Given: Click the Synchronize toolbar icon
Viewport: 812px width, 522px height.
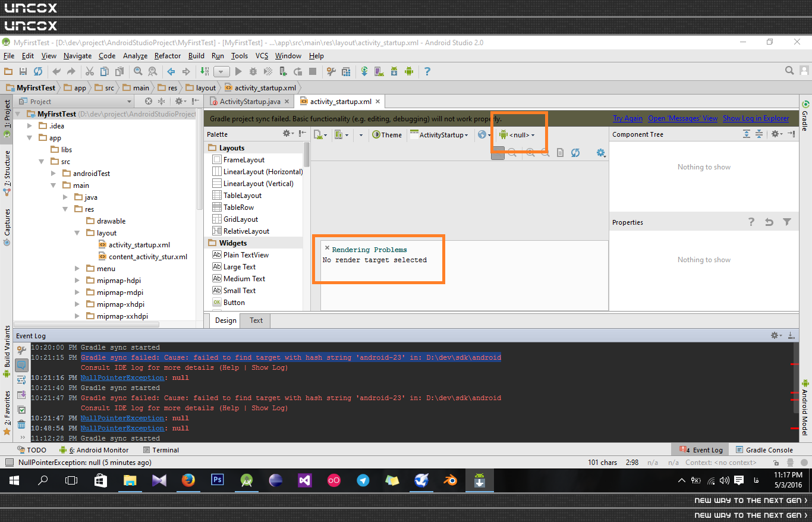Looking at the screenshot, I should [37, 71].
